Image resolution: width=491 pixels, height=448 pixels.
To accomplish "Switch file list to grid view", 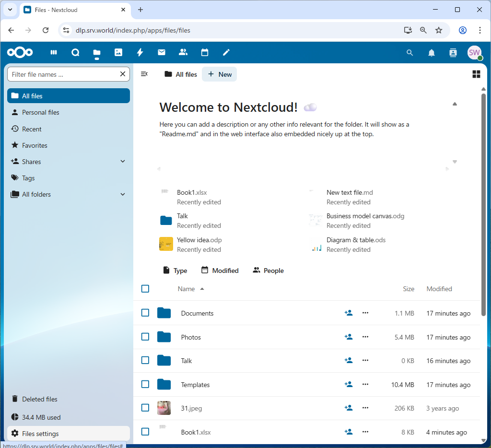I will point(476,74).
